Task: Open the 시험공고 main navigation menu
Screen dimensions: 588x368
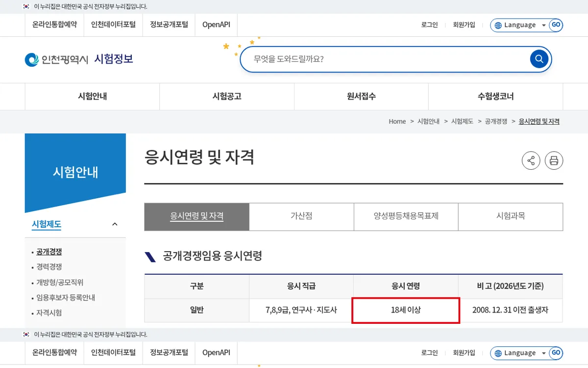Action: pos(227,96)
